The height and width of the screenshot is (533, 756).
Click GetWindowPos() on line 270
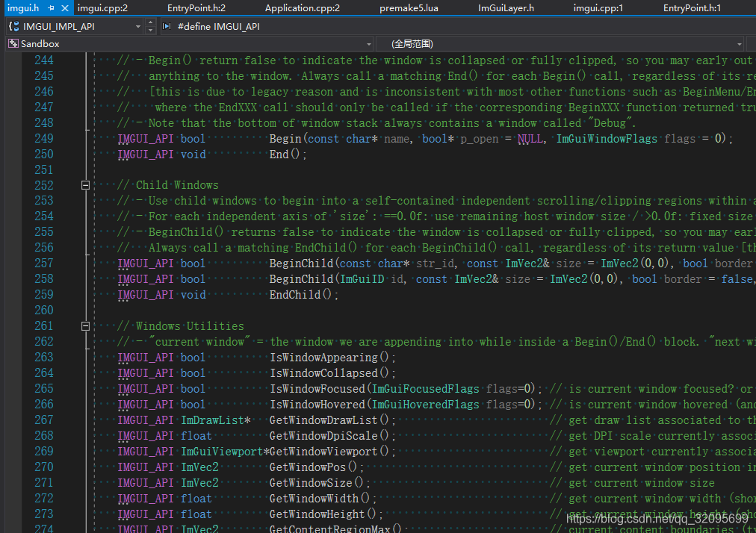point(316,467)
